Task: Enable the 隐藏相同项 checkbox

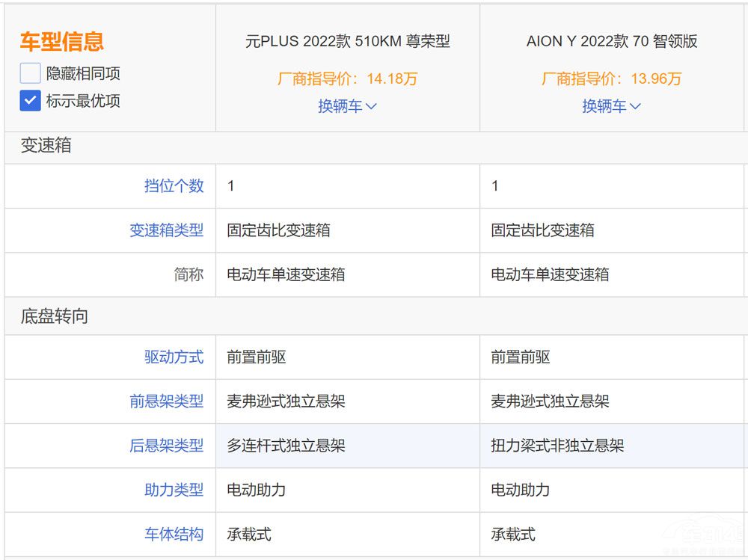Action: [x=30, y=73]
